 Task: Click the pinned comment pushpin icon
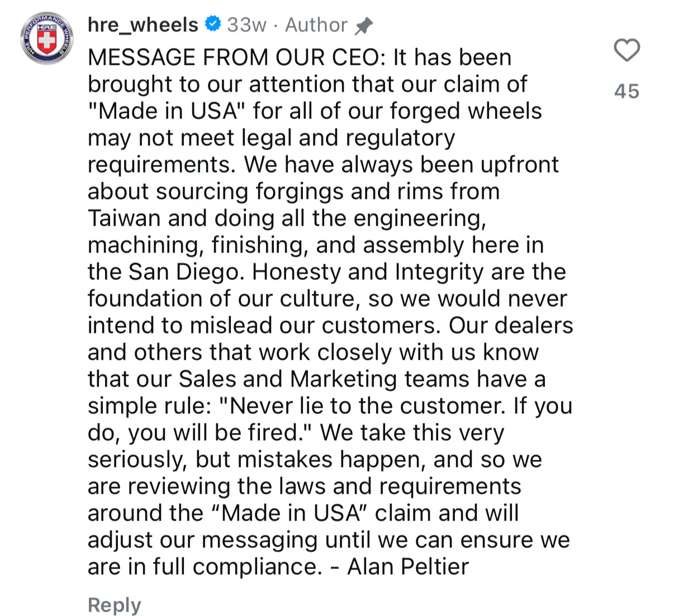364,25
